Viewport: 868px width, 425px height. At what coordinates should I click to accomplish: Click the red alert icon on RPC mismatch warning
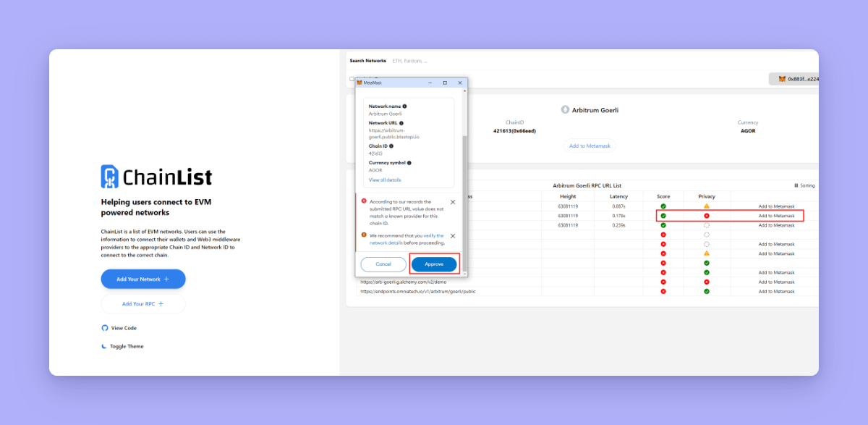pos(364,201)
